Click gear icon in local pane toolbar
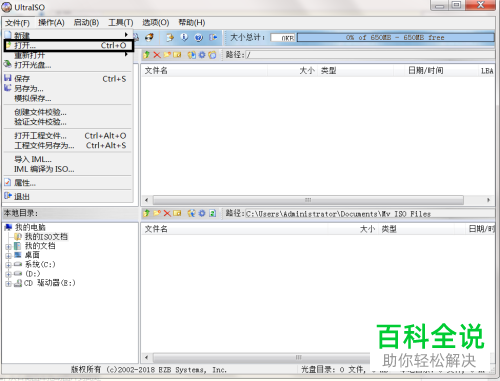500x381 pixels. coord(202,213)
